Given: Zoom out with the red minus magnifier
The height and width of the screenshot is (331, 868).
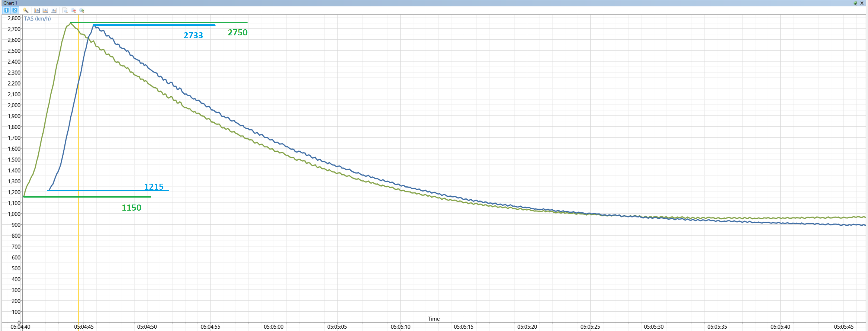Looking at the screenshot, I should (x=73, y=10).
